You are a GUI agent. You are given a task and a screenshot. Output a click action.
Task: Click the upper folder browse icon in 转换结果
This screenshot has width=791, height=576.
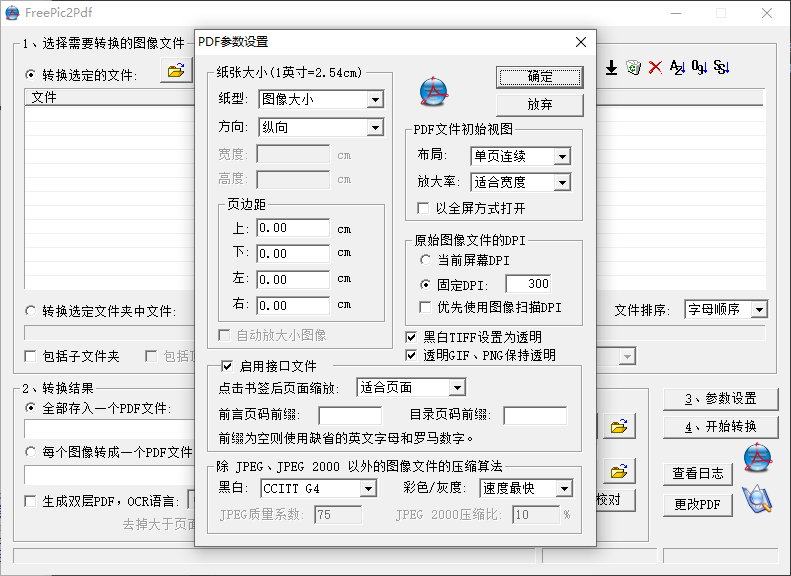pos(619,427)
